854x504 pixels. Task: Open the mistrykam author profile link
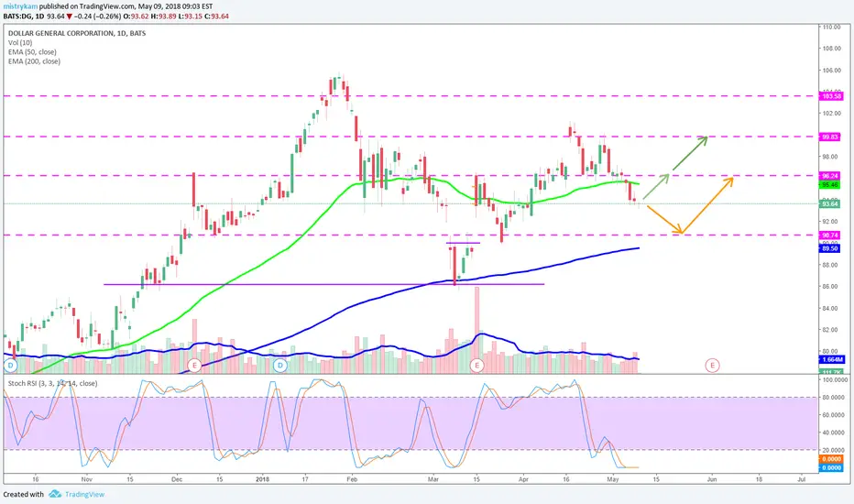[20, 6]
